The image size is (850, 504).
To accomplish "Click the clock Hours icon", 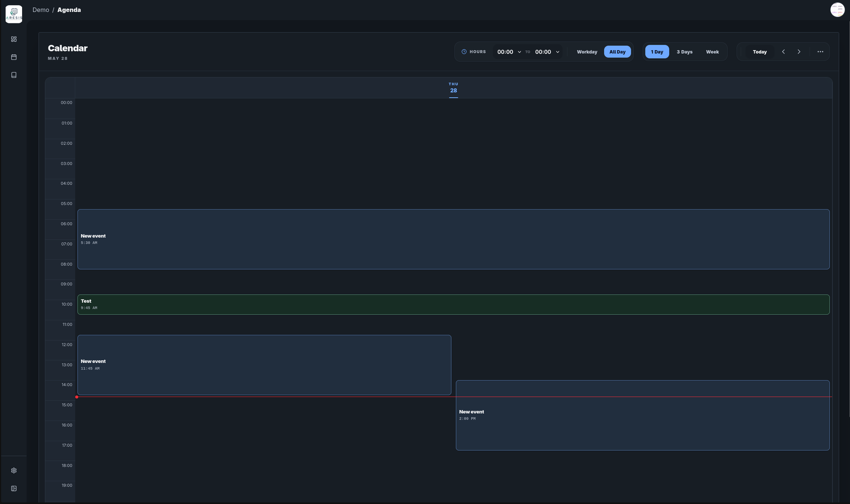I will [x=464, y=52].
